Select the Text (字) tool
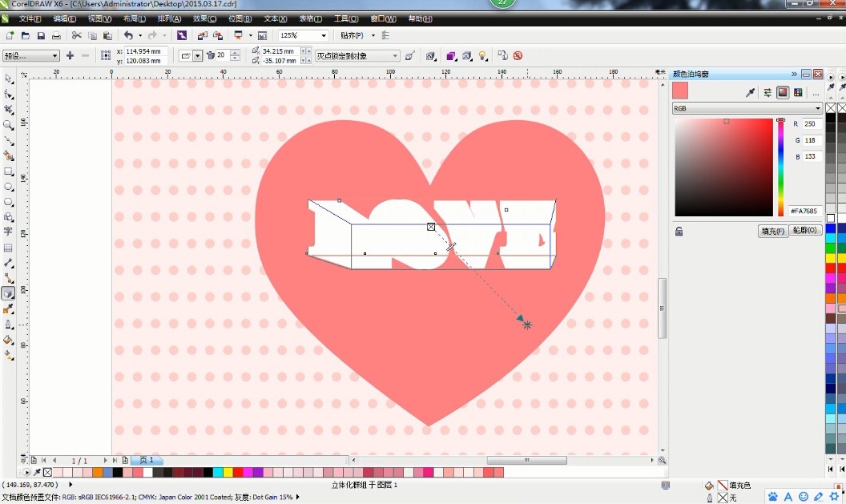The height and width of the screenshot is (504, 846). point(9,232)
